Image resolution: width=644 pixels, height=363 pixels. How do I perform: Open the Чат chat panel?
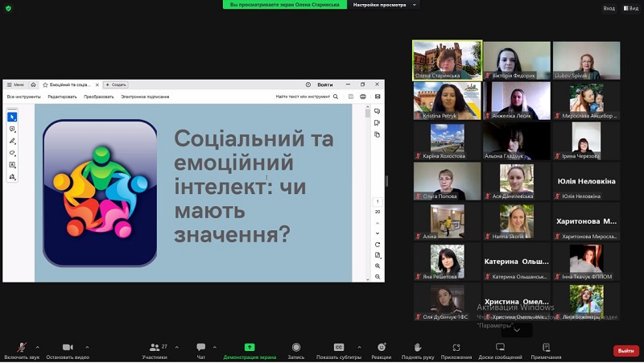coord(200,349)
